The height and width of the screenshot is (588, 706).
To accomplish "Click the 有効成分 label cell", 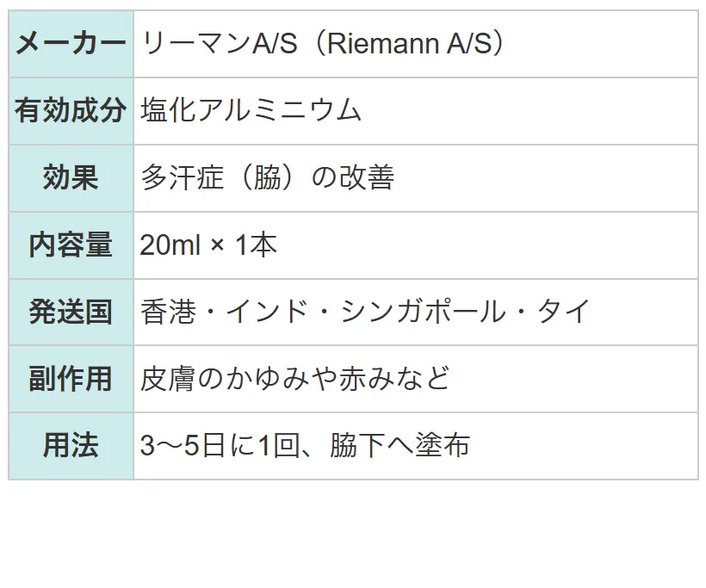I will 71,111.
